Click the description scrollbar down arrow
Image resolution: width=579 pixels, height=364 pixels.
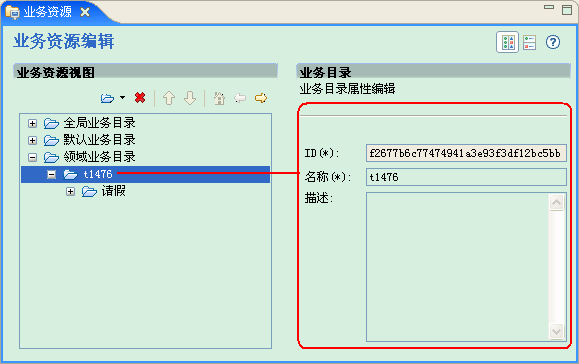pos(556,331)
